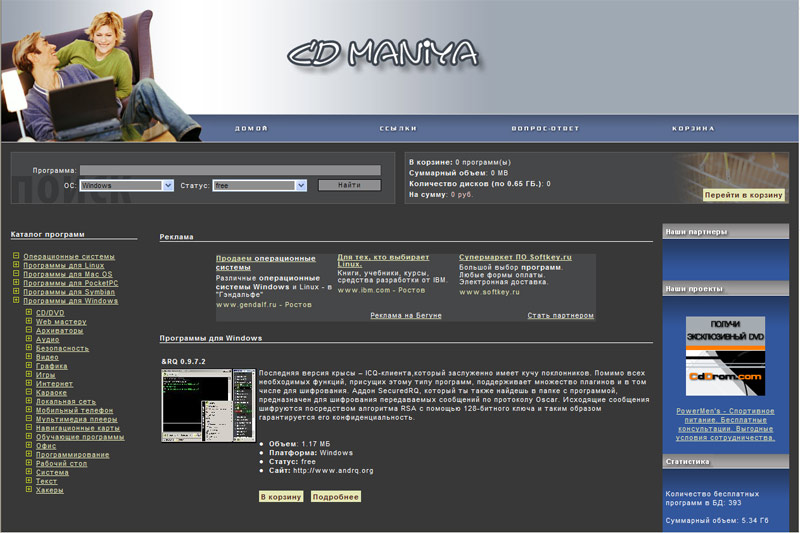Click the plus icon beside Офис
The width and height of the screenshot is (800, 533).
pos(29,445)
